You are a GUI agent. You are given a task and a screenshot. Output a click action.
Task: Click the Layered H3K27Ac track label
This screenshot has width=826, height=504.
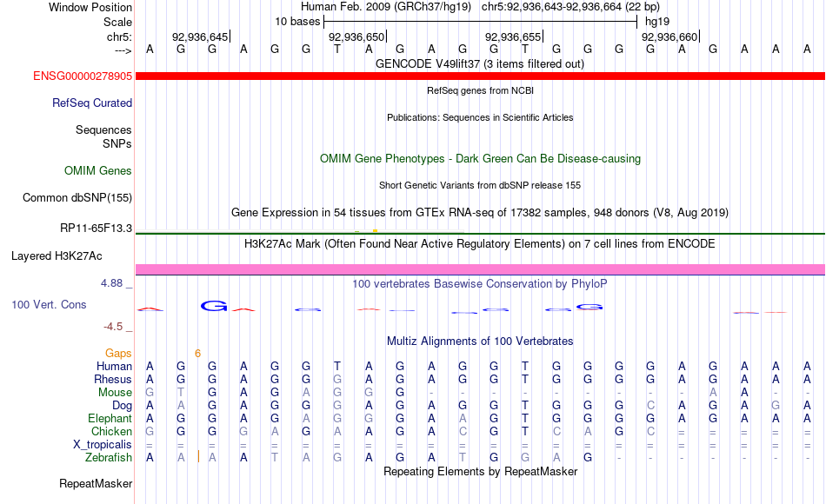pyautogui.click(x=57, y=256)
